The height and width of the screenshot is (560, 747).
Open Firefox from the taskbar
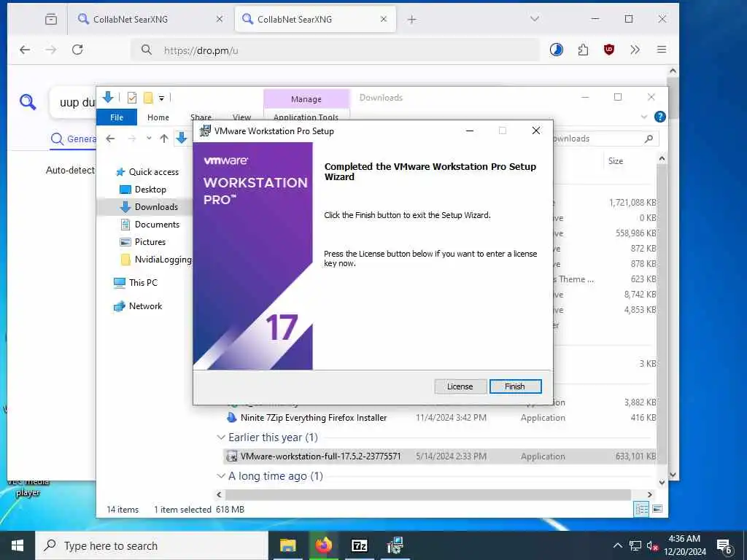[x=323, y=545]
